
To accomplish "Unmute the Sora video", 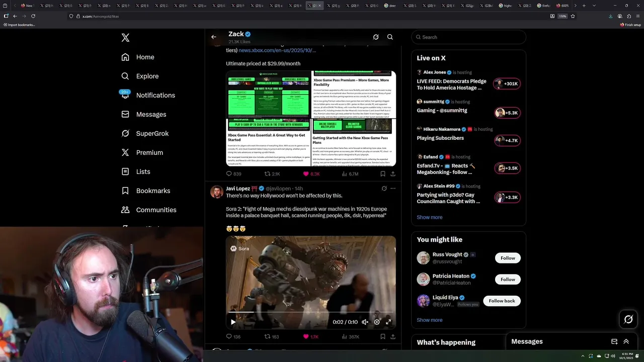I will [x=365, y=322].
